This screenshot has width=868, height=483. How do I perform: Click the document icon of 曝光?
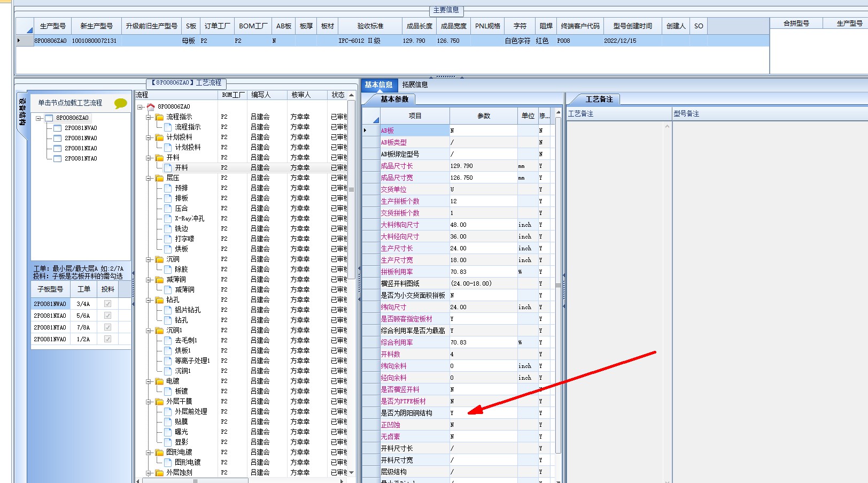pos(168,432)
